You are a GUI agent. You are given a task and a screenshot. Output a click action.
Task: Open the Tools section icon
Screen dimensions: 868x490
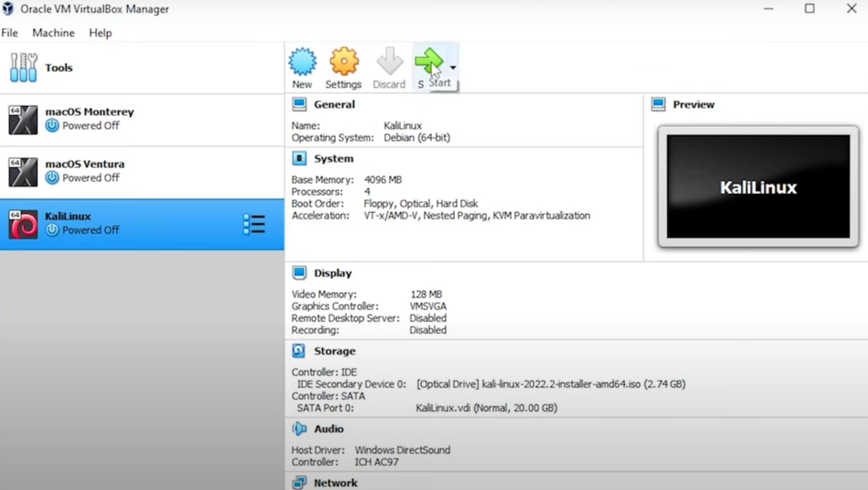[23, 68]
